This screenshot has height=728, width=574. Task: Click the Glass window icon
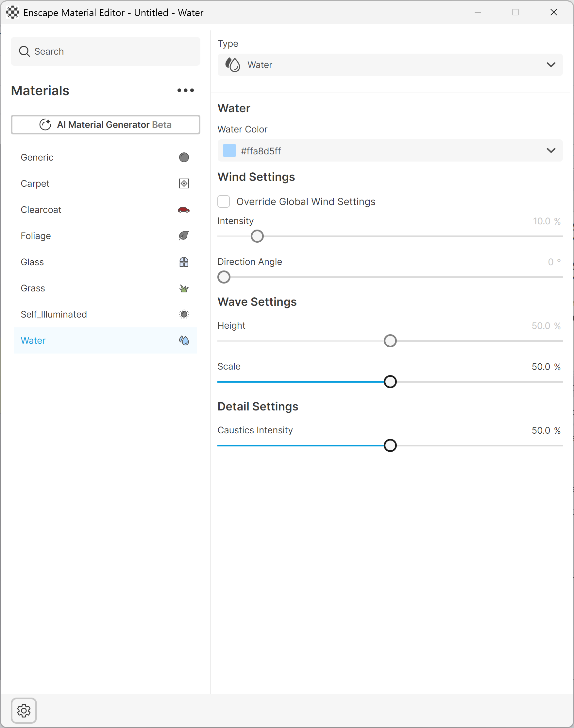184,262
